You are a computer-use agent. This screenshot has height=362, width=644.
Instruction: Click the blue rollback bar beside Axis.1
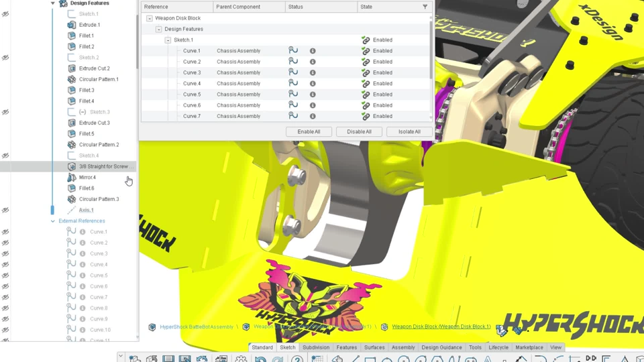click(52, 210)
